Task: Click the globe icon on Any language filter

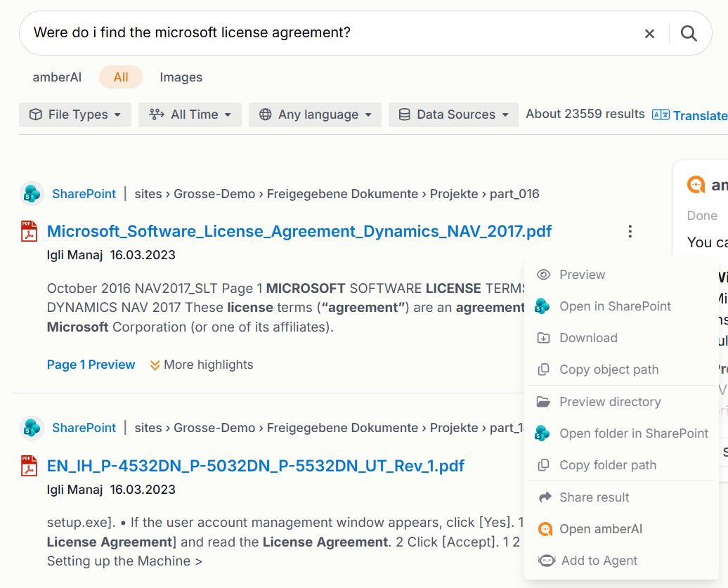Action: pos(266,115)
